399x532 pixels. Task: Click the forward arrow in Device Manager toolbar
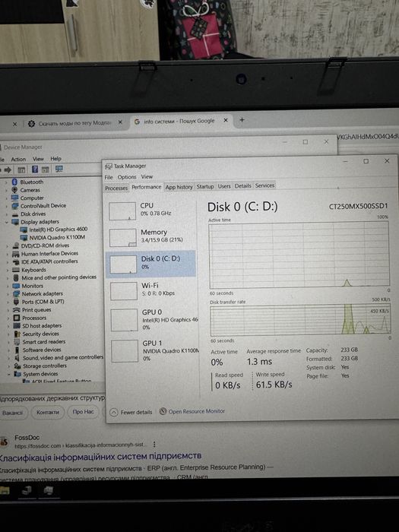click(8, 169)
